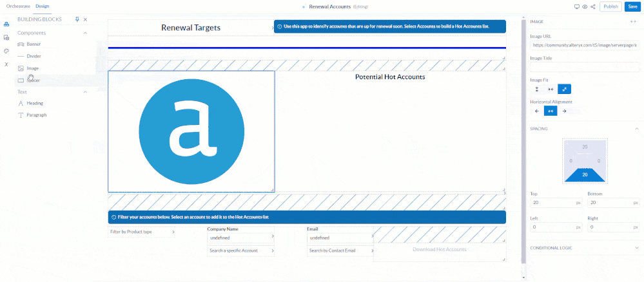The height and width of the screenshot is (282, 644).
Task: Select the Paragraph text block icon
Action: click(x=21, y=115)
